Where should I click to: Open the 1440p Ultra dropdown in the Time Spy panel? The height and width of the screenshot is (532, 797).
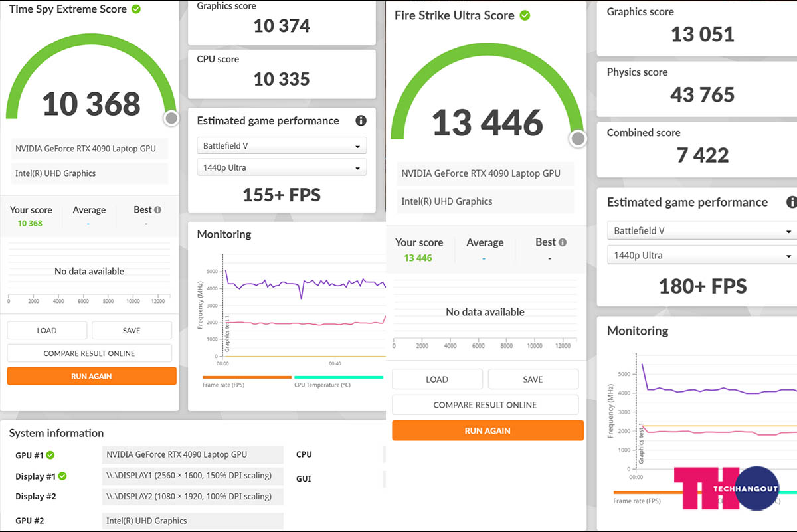pyautogui.click(x=282, y=168)
